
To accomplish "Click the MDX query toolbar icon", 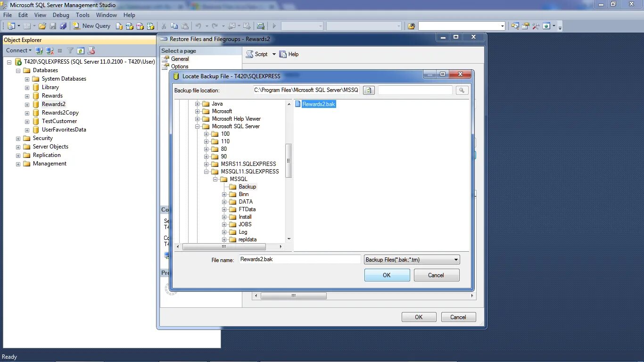I will coord(129,26).
